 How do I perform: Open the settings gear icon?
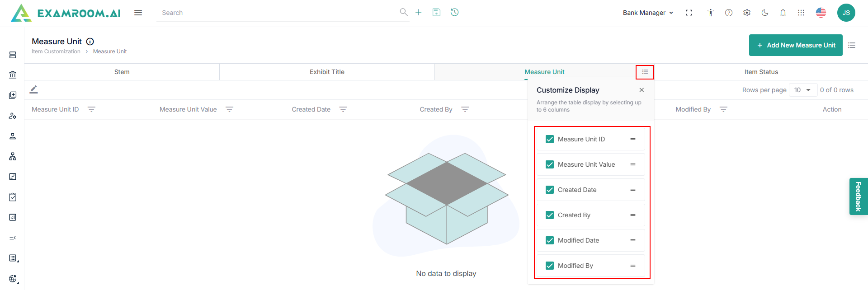747,13
